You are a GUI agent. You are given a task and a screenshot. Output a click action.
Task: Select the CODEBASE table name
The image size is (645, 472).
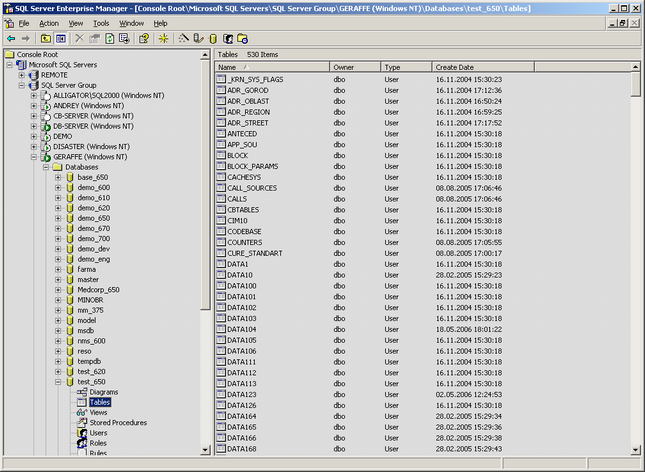pyautogui.click(x=244, y=231)
